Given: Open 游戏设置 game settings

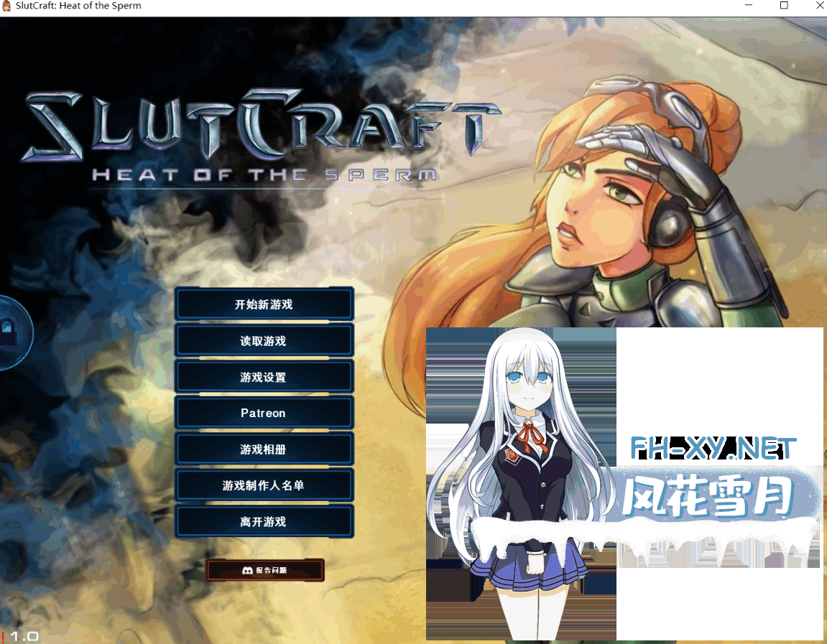Looking at the screenshot, I should coord(264,377).
